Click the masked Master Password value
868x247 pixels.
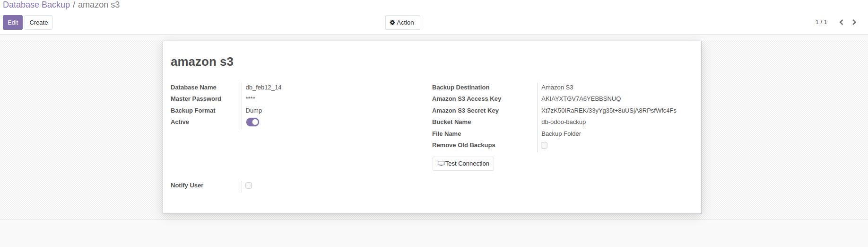(x=250, y=99)
